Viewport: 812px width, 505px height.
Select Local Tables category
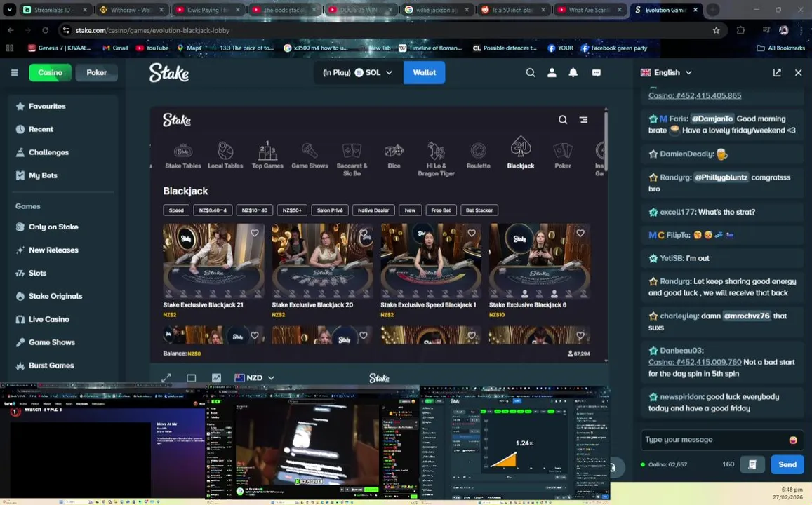[225, 156]
